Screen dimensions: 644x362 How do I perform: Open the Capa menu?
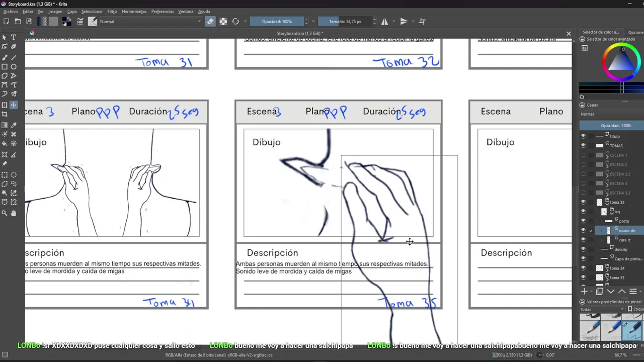[x=72, y=12]
